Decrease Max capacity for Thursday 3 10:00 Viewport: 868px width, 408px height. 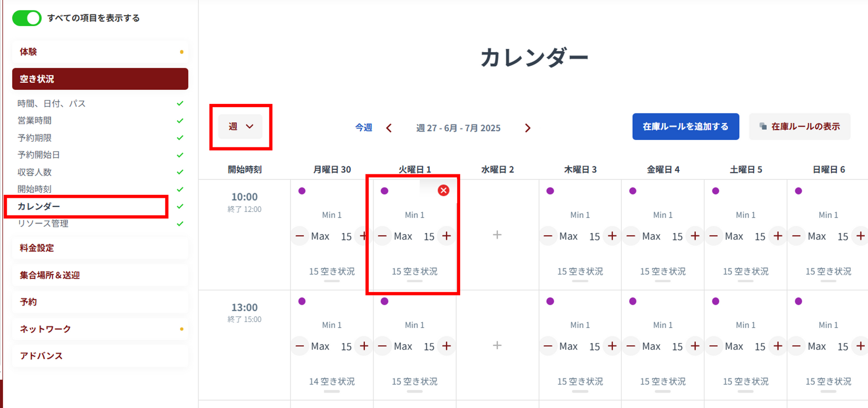pos(548,236)
